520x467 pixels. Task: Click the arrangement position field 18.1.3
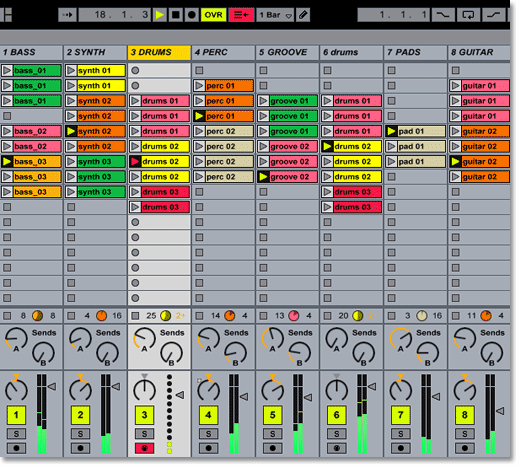[115, 15]
